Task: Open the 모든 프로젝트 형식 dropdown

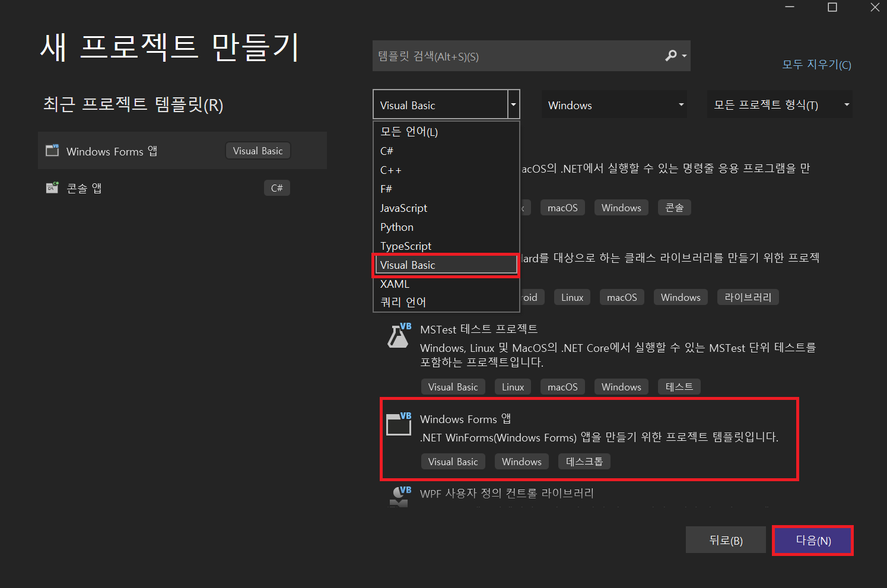Action: click(780, 105)
